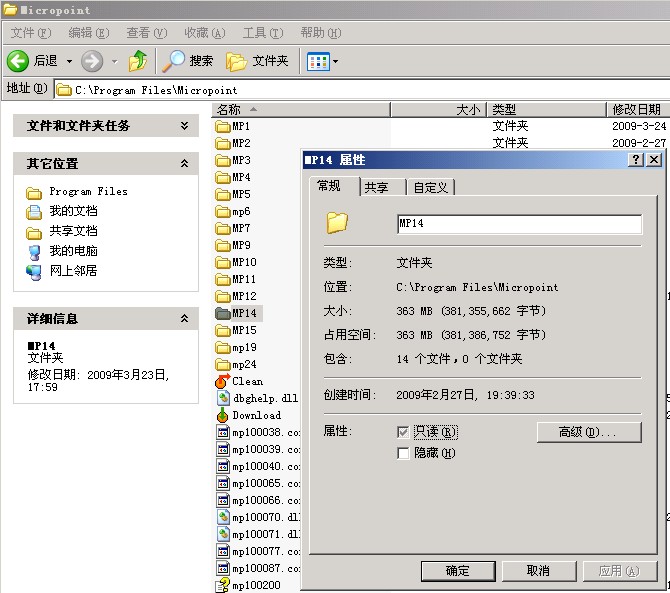Open the Views dropdown arrow
Viewport: 670px width, 593px height.
335,62
